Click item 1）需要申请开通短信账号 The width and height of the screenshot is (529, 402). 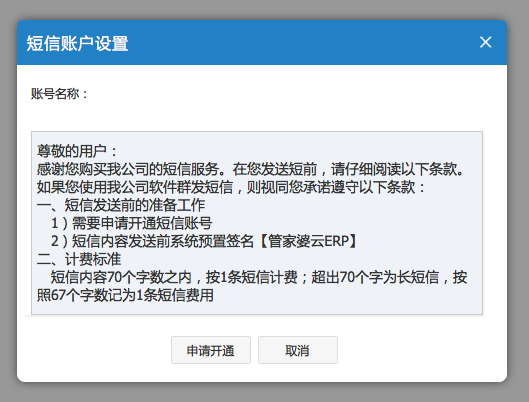click(x=132, y=223)
